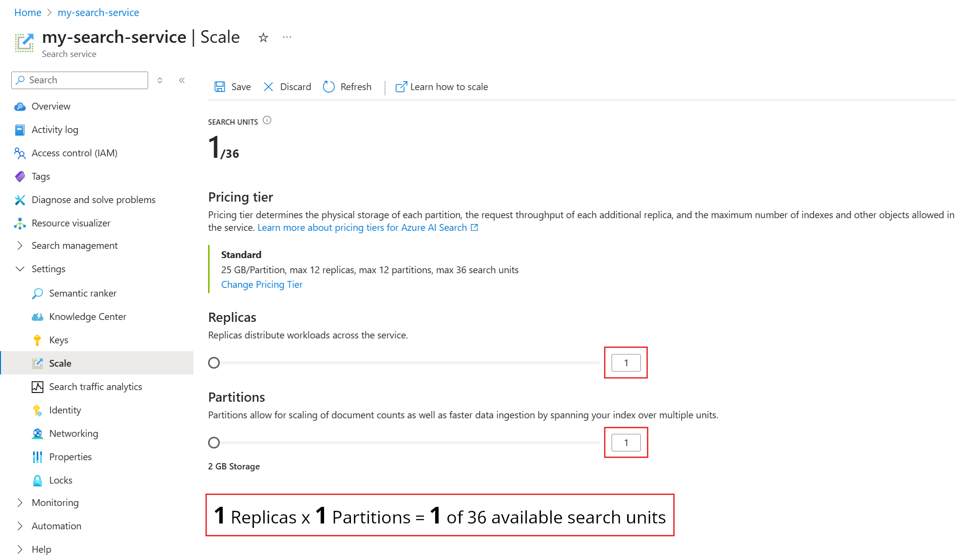This screenshot has height=560, width=960.
Task: Expand the Search management section
Action: 20,245
